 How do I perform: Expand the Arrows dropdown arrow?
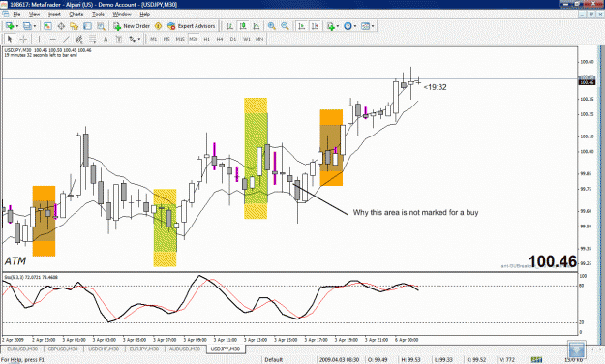click(139, 39)
